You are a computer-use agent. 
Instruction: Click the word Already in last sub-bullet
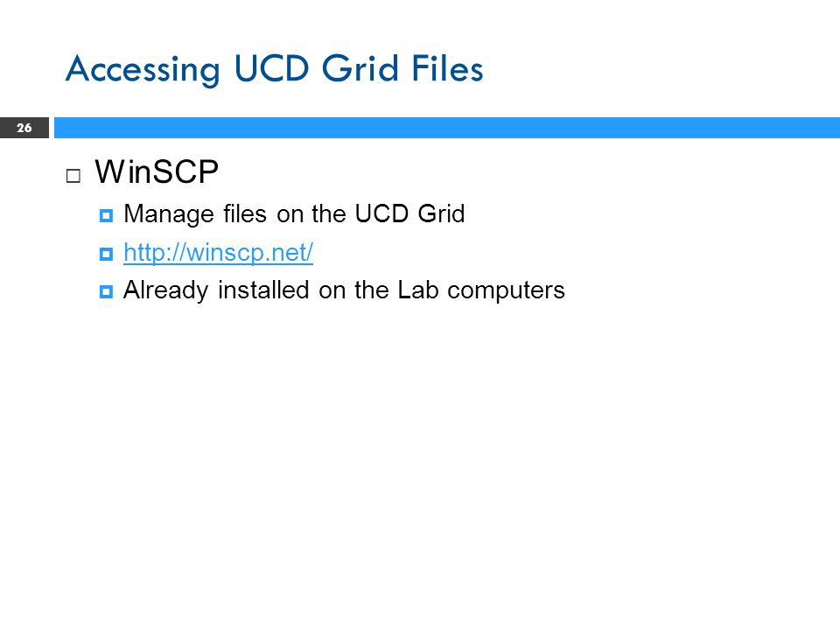tap(165, 290)
